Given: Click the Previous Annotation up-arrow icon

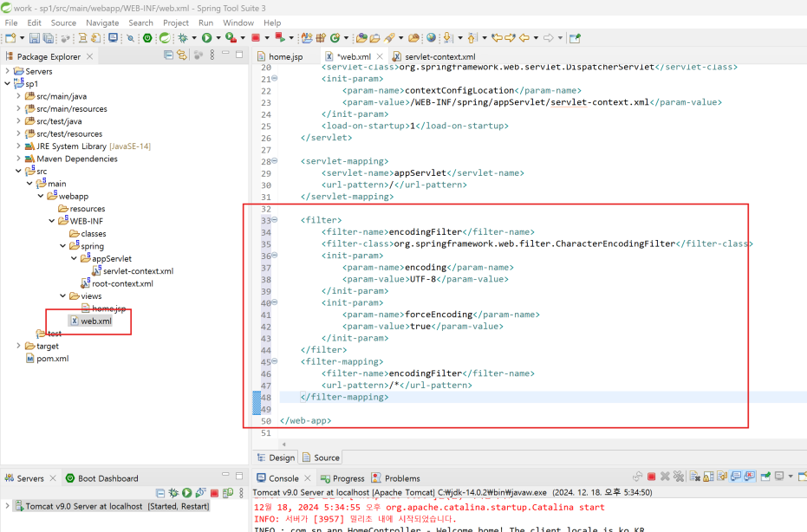Looking at the screenshot, I should [472, 38].
